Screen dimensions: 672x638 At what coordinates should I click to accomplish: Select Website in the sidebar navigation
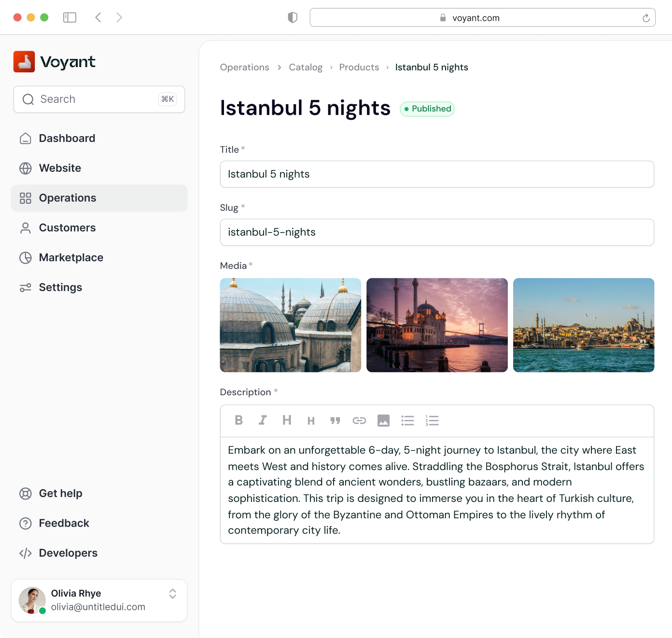click(60, 168)
